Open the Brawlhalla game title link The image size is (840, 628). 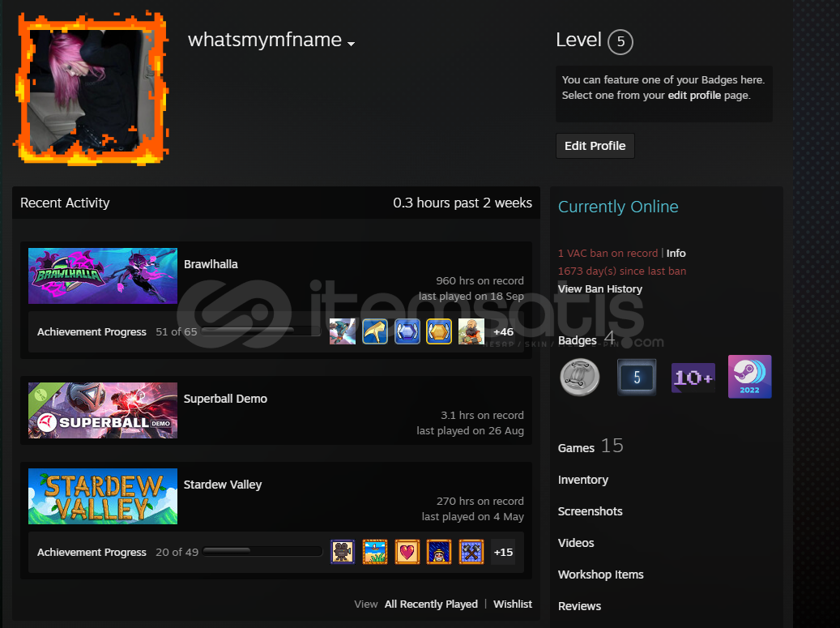[x=211, y=264]
